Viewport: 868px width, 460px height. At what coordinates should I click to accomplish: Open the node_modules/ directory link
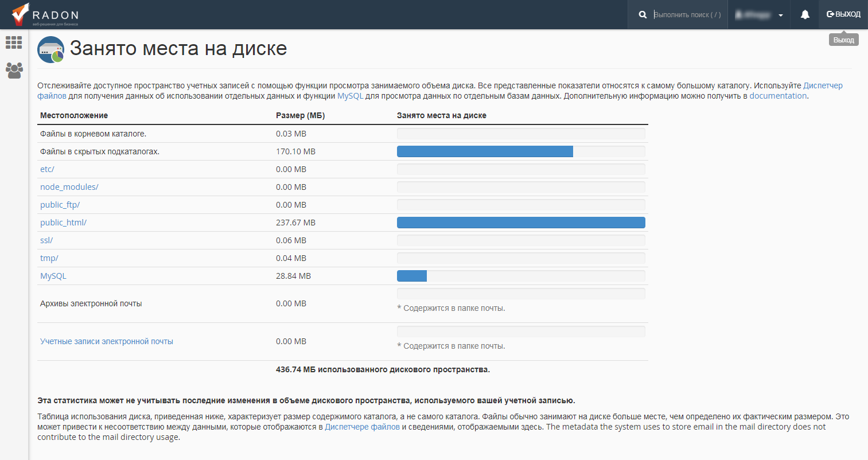tap(69, 187)
